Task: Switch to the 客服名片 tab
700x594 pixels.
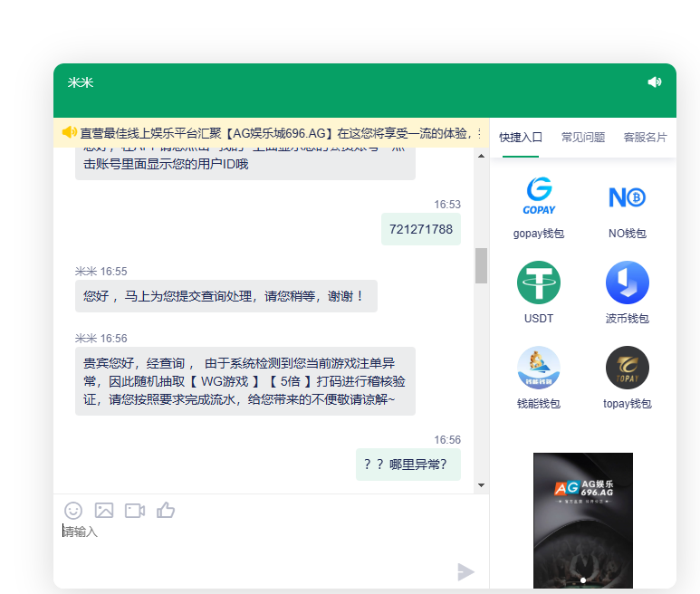Action: pos(645,138)
